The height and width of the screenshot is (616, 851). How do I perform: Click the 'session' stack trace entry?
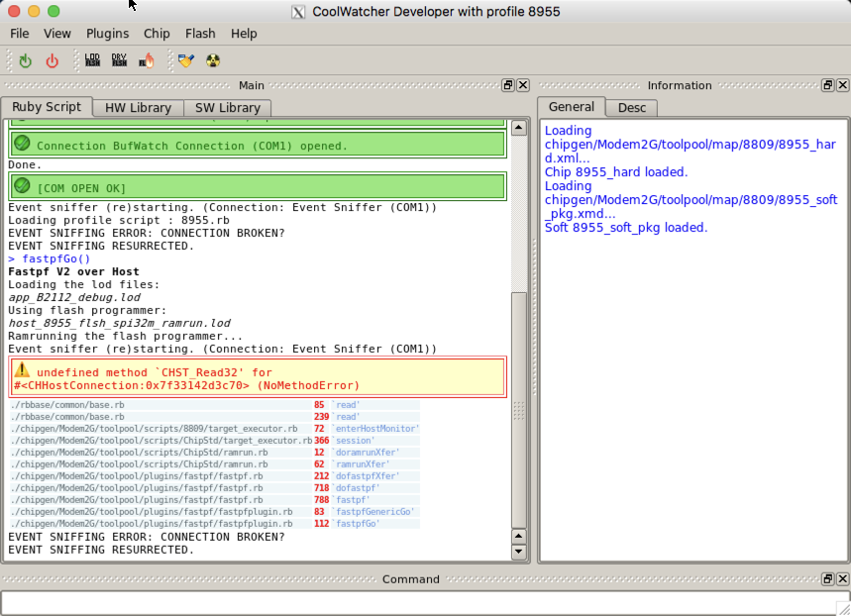pos(353,441)
